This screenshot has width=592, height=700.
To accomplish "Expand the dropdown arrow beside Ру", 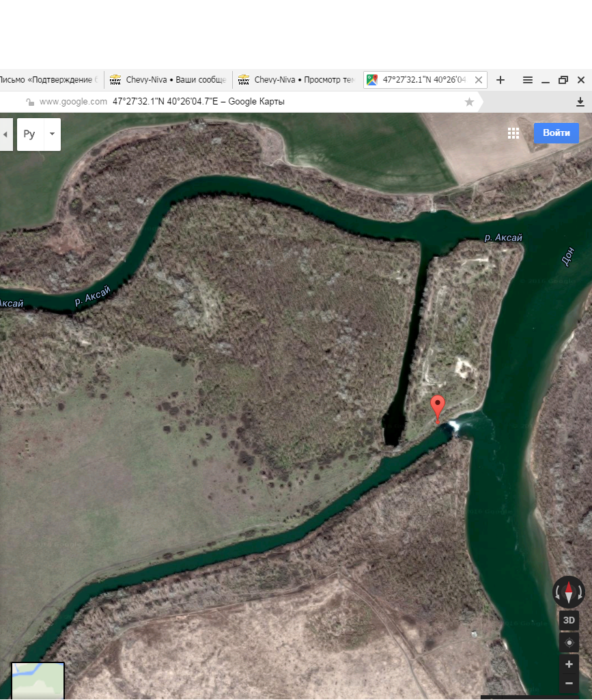I will (52, 134).
